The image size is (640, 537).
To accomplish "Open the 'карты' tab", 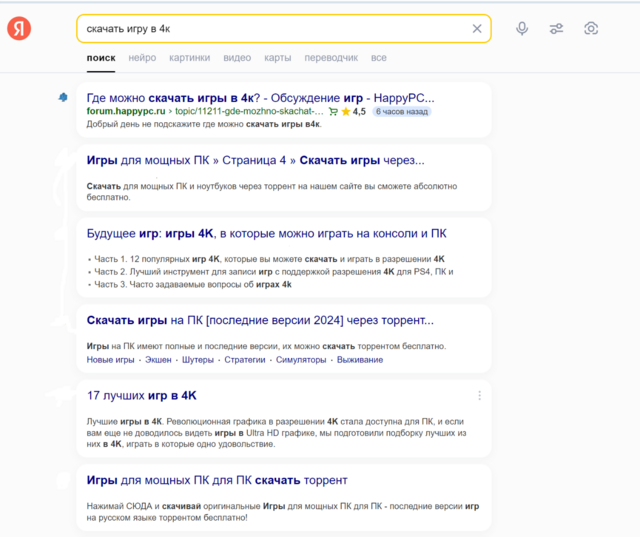I will pyautogui.click(x=278, y=58).
